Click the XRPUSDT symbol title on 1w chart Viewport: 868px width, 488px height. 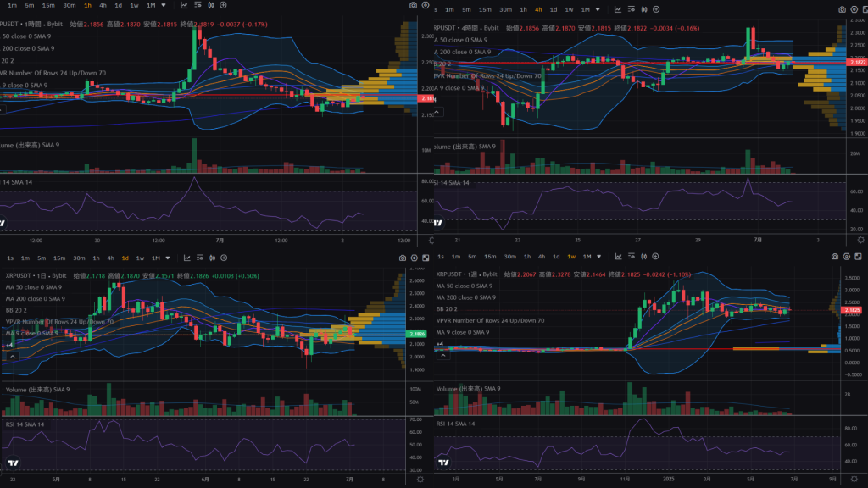[x=449, y=274]
